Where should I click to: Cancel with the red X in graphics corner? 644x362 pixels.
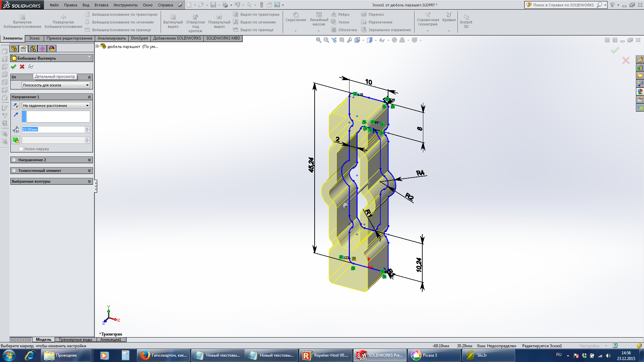tap(626, 60)
